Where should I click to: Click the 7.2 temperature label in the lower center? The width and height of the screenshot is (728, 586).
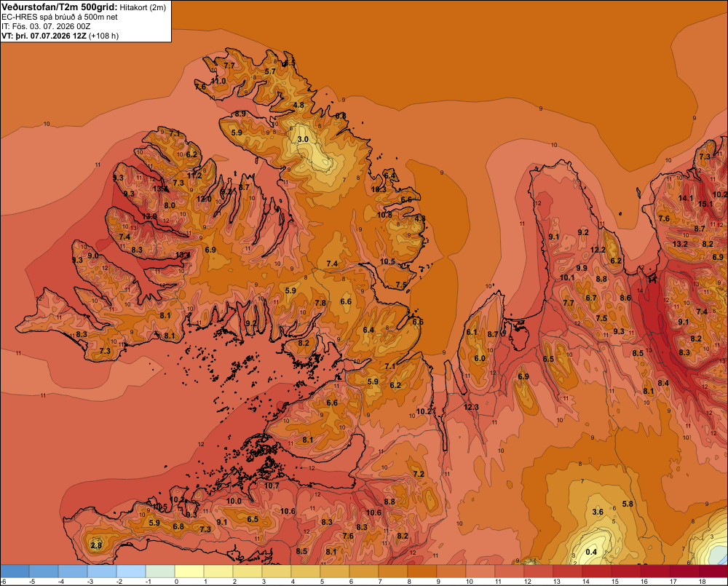[419, 474]
